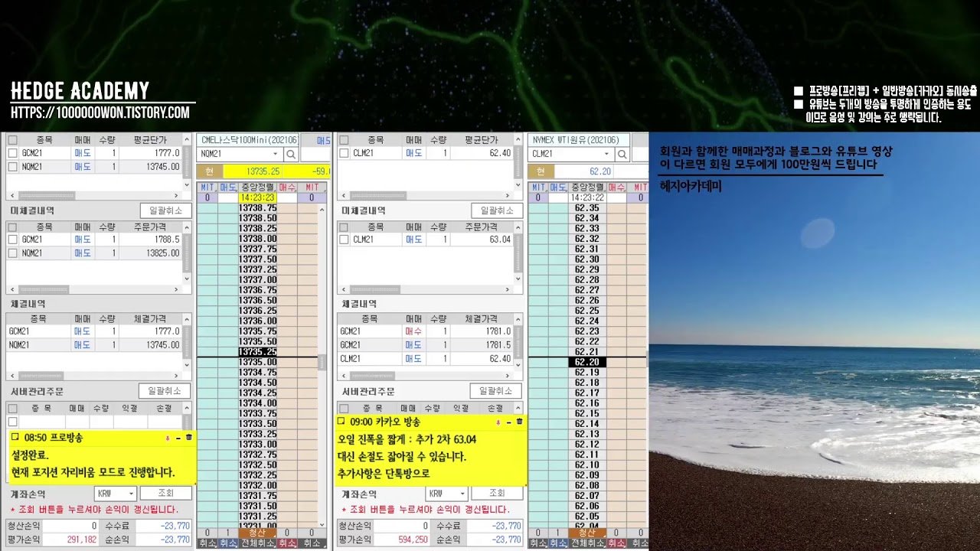Click the left positions horizontal scrollbar thumb
The width and height of the screenshot is (980, 551).
coord(47,196)
